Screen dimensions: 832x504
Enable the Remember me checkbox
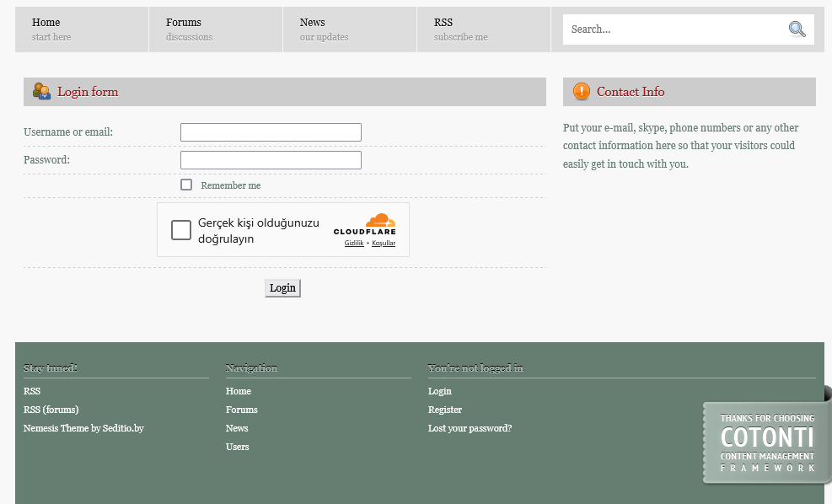pos(185,184)
